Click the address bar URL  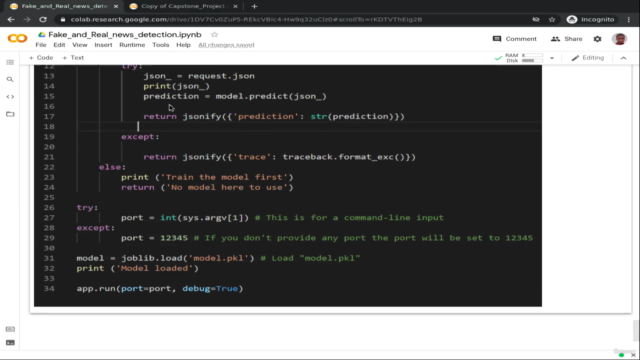tap(246, 19)
